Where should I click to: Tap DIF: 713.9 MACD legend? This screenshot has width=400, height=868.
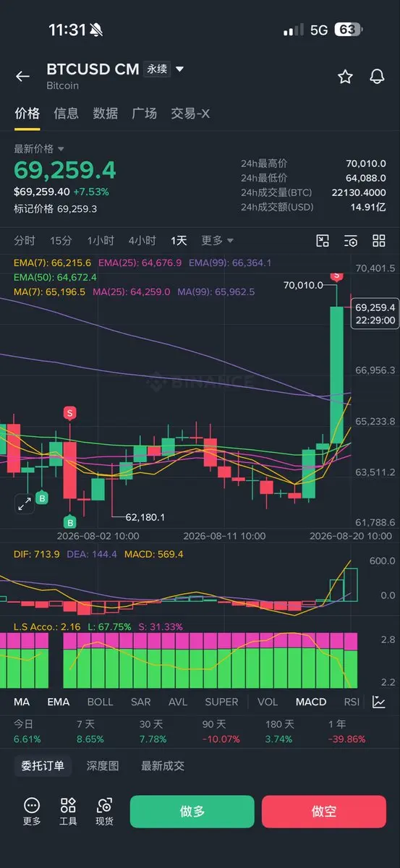pos(37,554)
